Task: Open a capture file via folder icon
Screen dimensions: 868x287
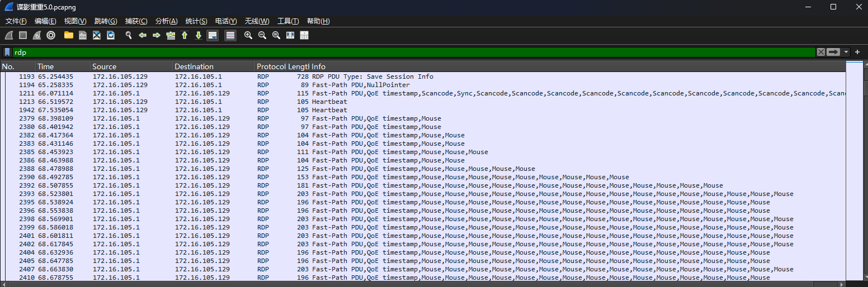Action: 69,35
